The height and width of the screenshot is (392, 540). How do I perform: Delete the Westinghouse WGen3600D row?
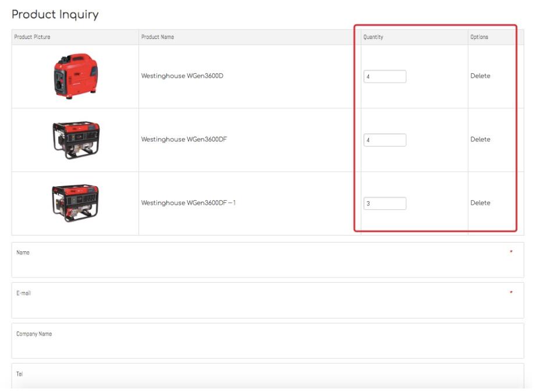pyautogui.click(x=480, y=76)
